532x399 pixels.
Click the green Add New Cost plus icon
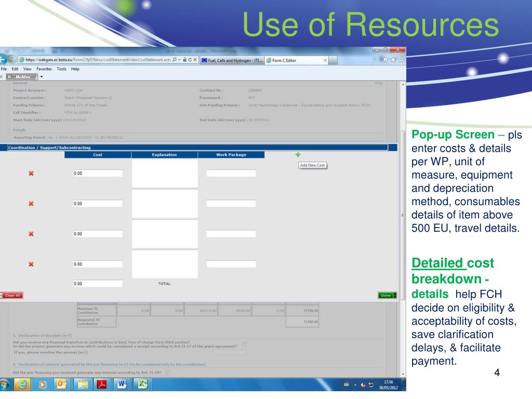tap(298, 155)
